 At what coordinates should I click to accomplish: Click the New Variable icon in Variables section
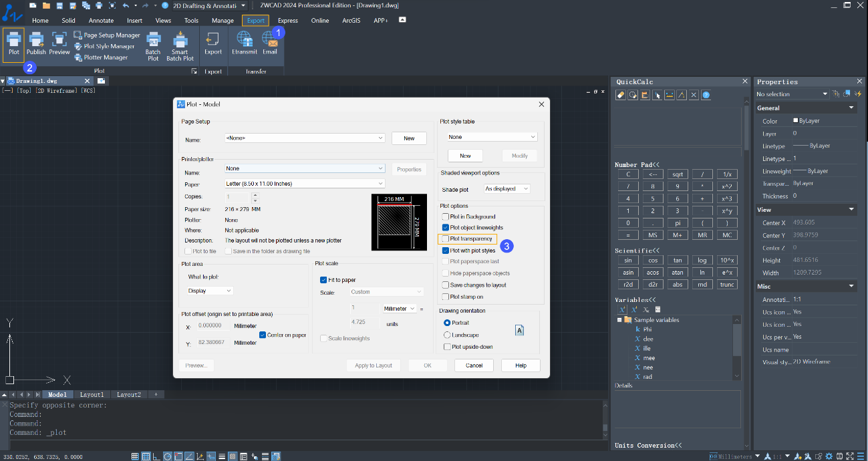point(623,309)
